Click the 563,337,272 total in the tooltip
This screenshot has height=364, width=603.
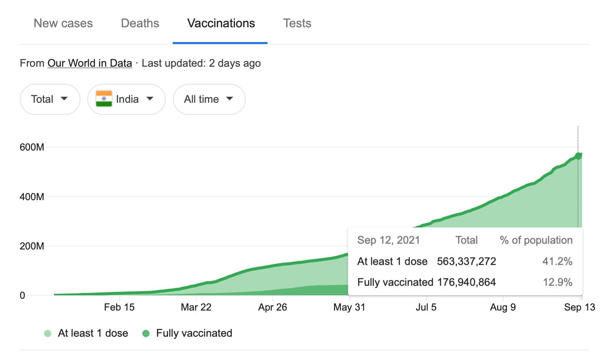[x=466, y=261]
